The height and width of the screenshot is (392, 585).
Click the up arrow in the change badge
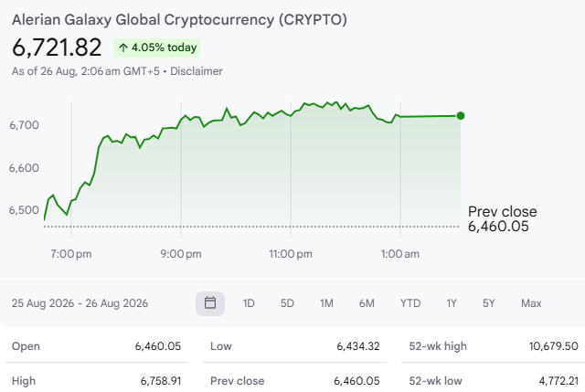pyautogui.click(x=123, y=48)
